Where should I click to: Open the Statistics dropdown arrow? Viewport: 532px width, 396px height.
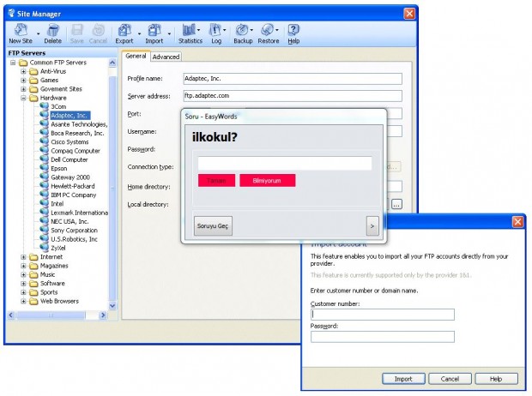pos(198,30)
